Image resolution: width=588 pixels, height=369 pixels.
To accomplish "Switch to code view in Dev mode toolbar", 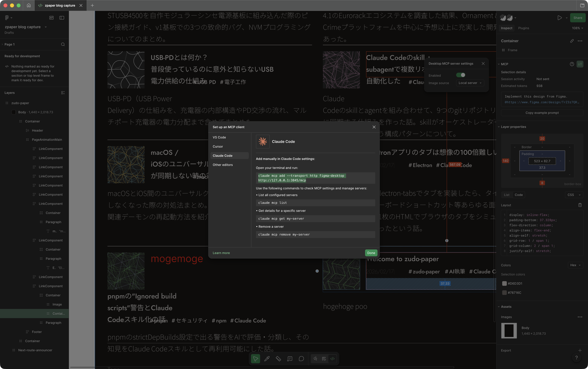I will click(332, 359).
